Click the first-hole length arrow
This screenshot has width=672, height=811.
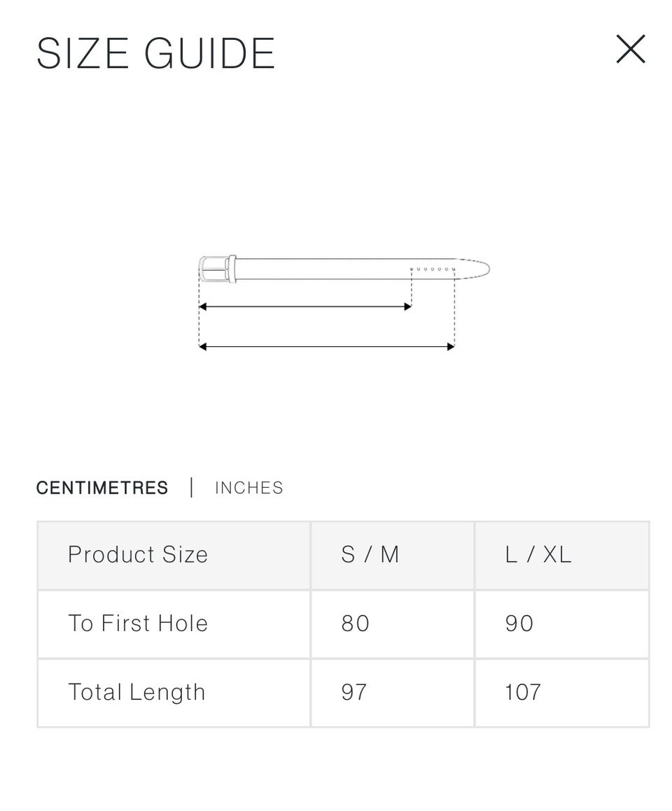305,306
